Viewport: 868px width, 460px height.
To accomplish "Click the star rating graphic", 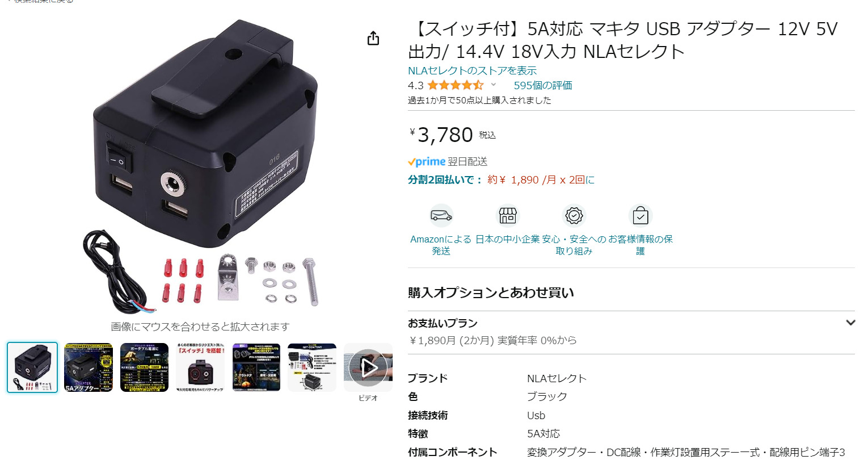I will pos(455,85).
